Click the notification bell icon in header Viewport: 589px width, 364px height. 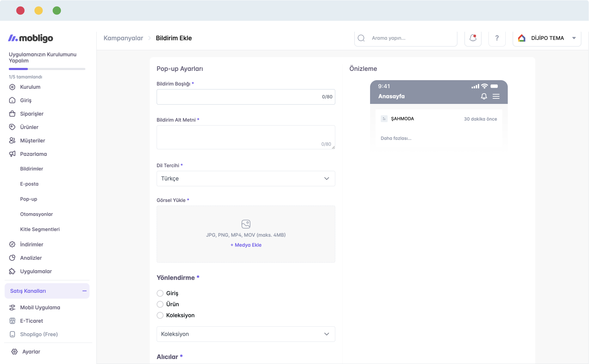pos(473,38)
